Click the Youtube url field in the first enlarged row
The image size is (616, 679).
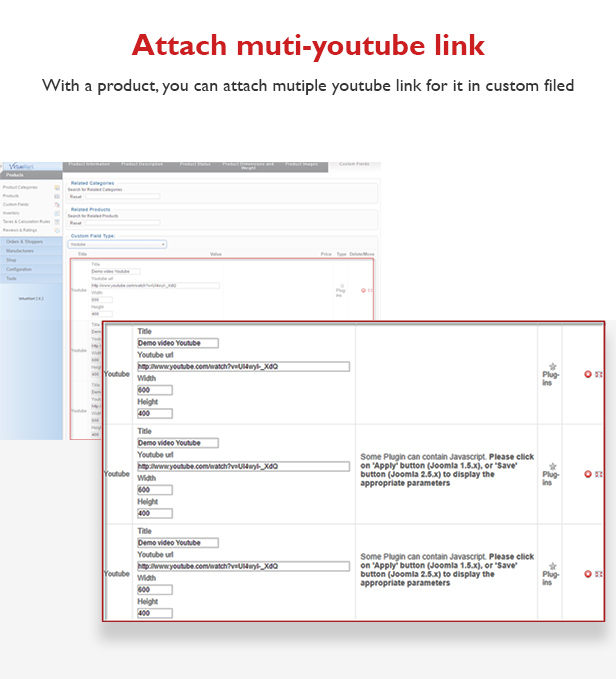243,367
